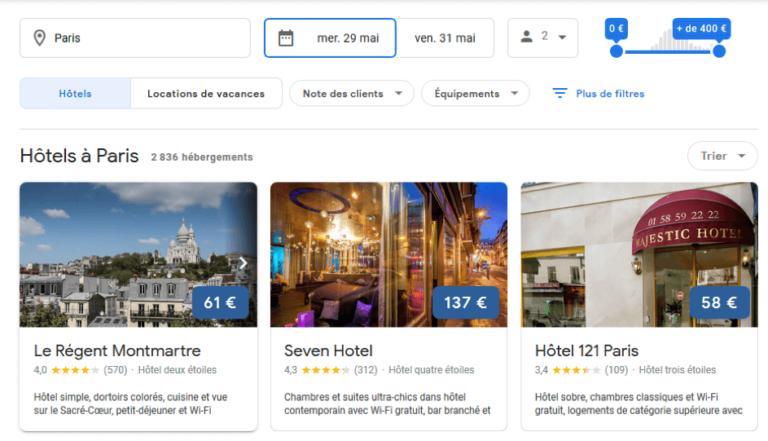Open Plus de filtres
This screenshot has height=441, width=768.
(x=609, y=93)
